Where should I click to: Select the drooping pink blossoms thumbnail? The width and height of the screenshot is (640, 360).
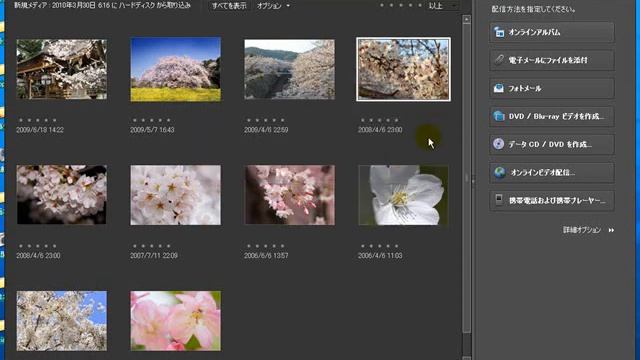coord(289,195)
